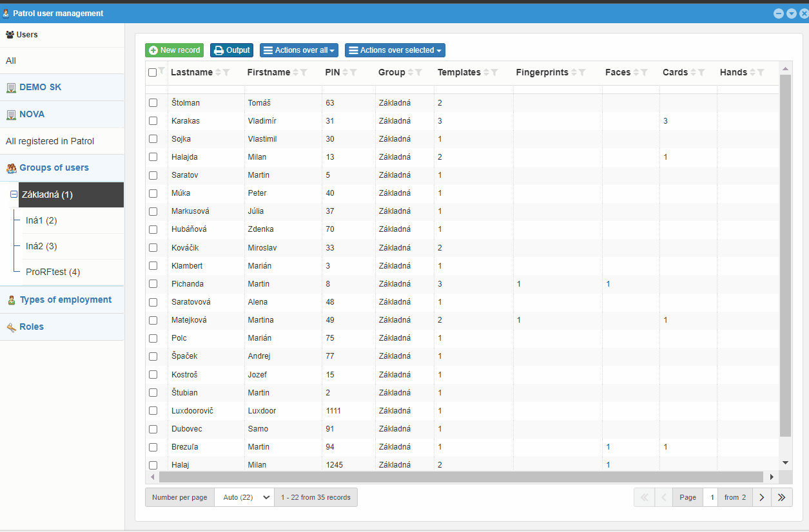Image resolution: width=809 pixels, height=532 pixels.
Task: Open filter for Group column
Action: click(418, 73)
